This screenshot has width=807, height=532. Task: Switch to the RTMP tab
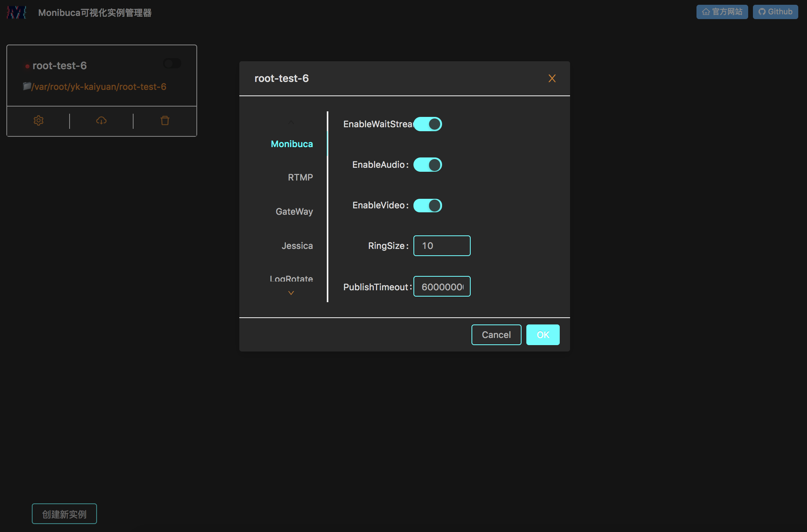point(300,177)
